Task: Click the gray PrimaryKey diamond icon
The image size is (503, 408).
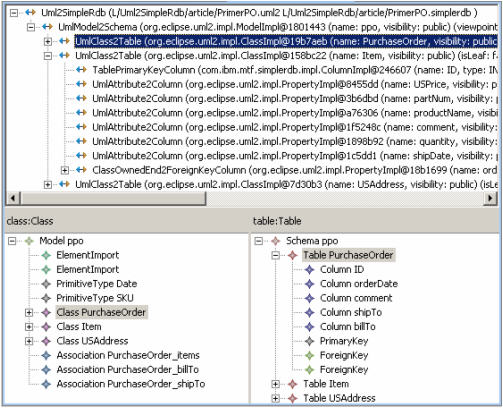Action: 310,341
